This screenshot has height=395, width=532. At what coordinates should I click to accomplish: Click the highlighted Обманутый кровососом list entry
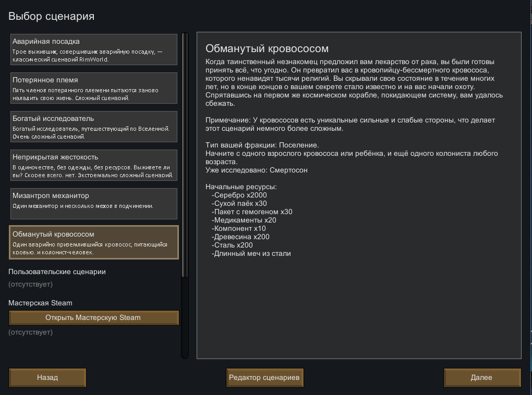(x=94, y=242)
